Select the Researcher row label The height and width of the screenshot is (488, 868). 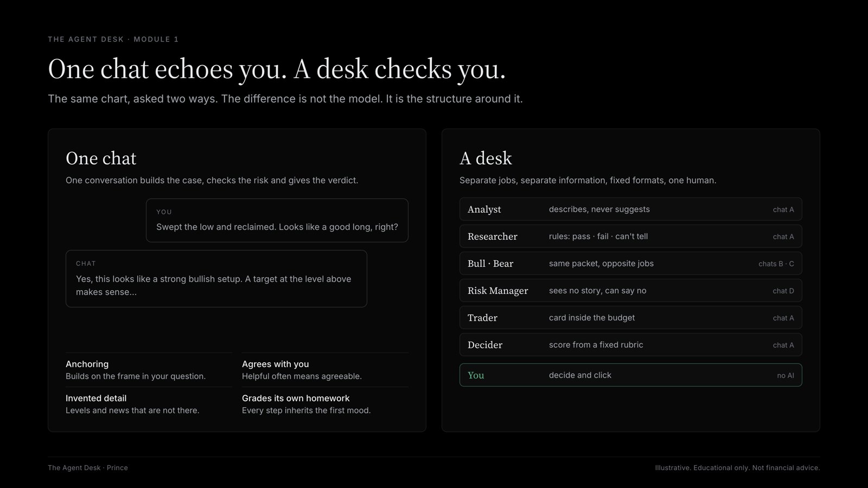point(492,236)
